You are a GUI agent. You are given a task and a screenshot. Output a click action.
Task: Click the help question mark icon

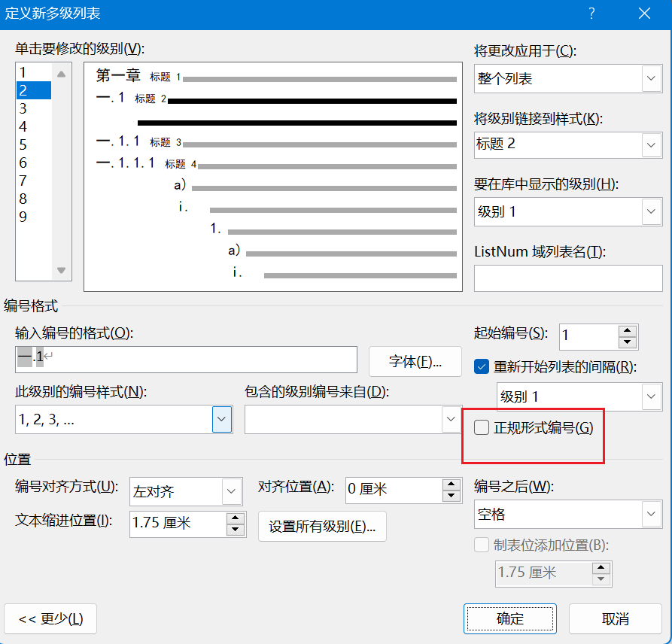point(591,14)
